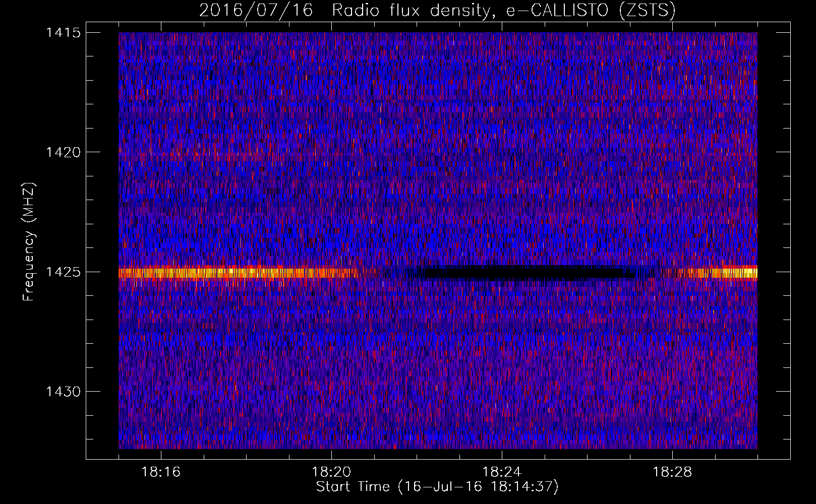
Task: Click the 1415 frequency axis label
Action: 64,33
